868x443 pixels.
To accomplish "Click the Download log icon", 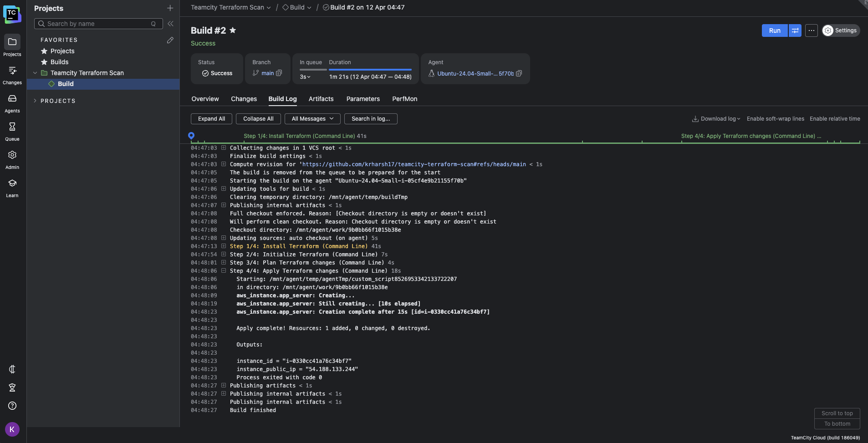I will [695, 119].
